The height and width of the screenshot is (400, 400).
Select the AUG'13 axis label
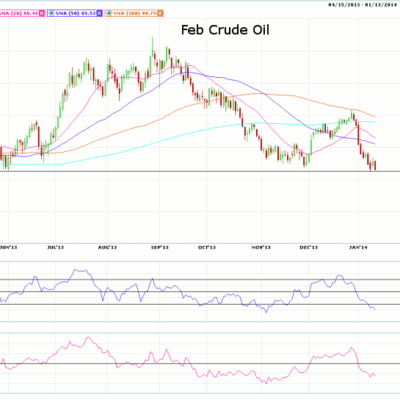pos(108,247)
